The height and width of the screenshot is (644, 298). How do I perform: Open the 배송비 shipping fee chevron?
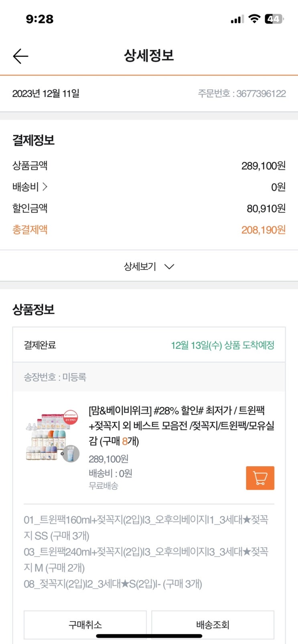pyautogui.click(x=45, y=187)
